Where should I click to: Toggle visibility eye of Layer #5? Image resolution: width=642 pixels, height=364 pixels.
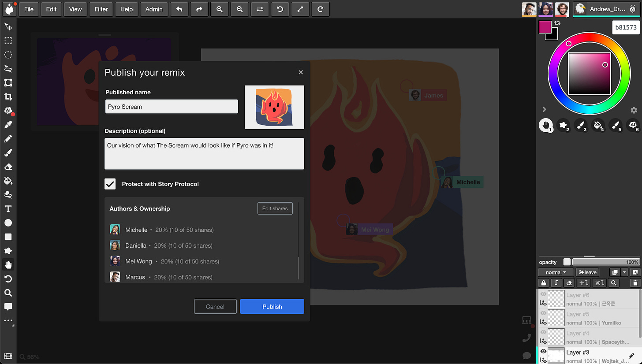click(x=543, y=313)
